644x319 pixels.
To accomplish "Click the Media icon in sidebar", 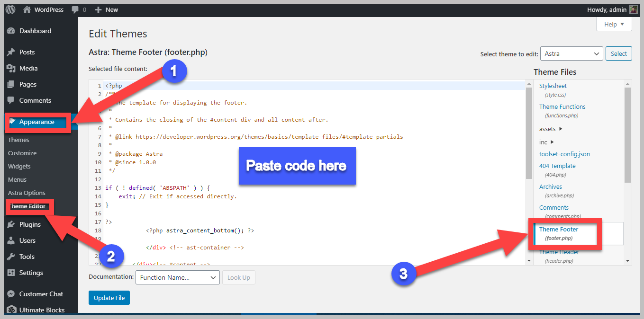I will (x=11, y=68).
